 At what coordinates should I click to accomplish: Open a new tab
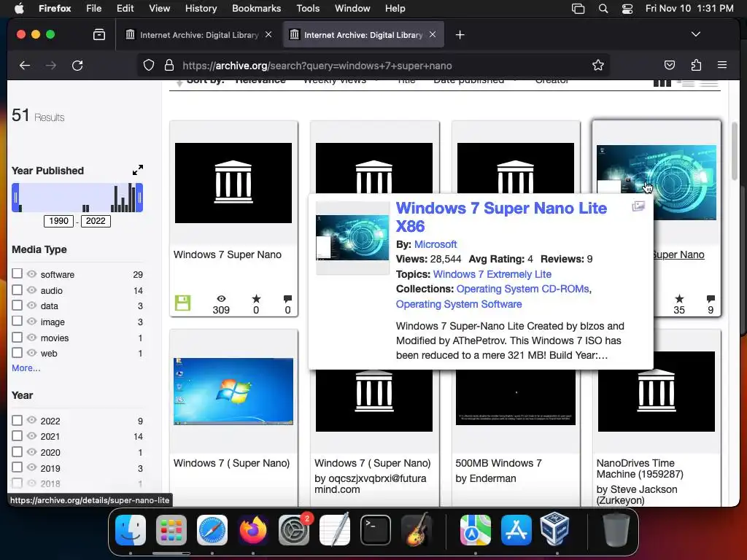point(460,35)
